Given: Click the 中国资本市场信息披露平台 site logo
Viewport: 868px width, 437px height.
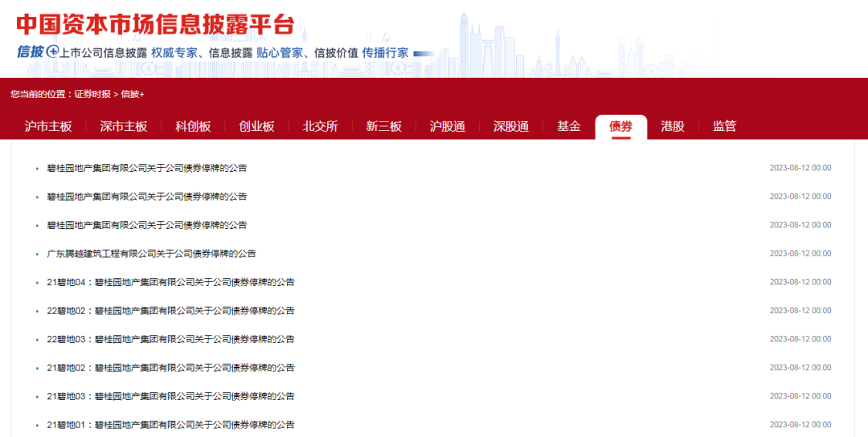Looking at the screenshot, I should click(154, 25).
